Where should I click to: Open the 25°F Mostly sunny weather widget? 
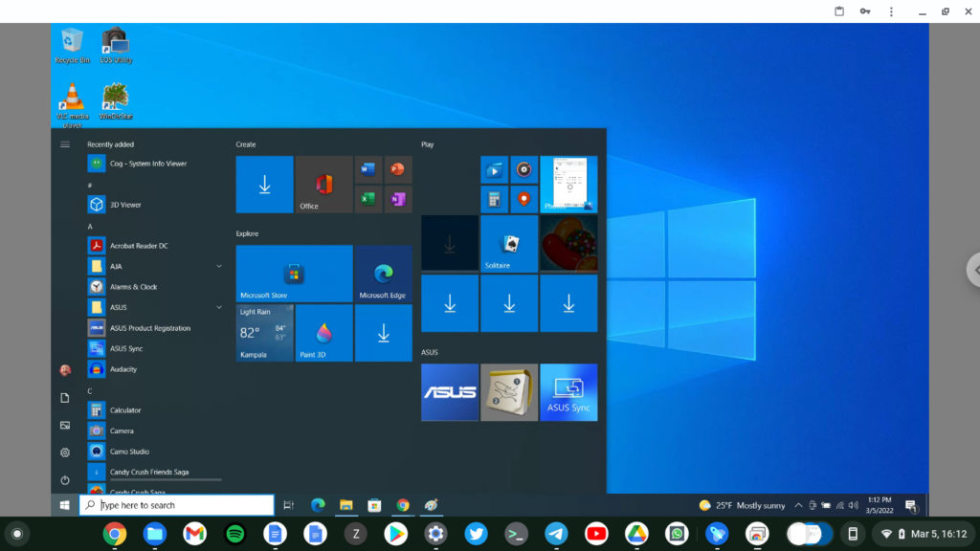(x=742, y=505)
